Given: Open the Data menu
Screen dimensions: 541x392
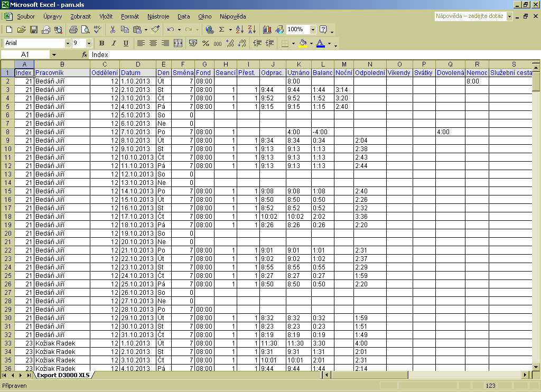Looking at the screenshot, I should [183, 16].
